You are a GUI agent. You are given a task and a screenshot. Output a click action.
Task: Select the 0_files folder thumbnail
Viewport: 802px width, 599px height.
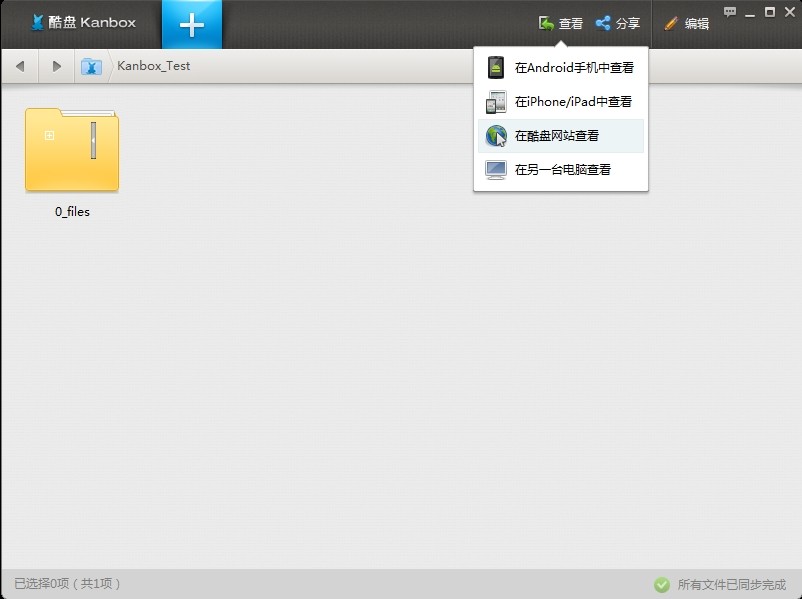point(72,149)
